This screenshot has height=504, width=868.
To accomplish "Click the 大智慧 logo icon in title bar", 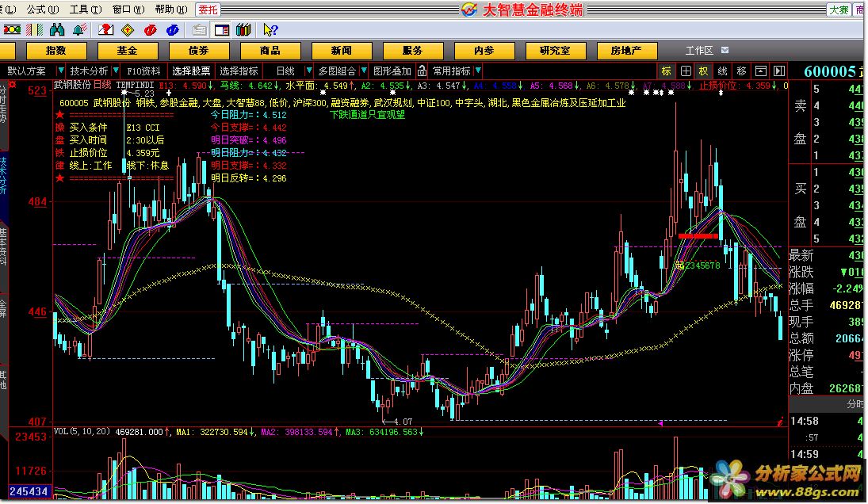I will point(469,10).
